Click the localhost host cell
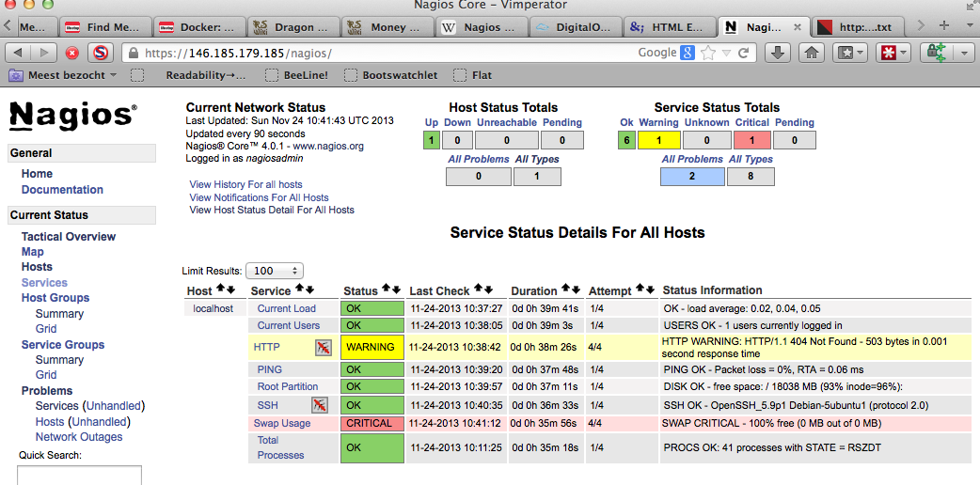 click(x=213, y=308)
